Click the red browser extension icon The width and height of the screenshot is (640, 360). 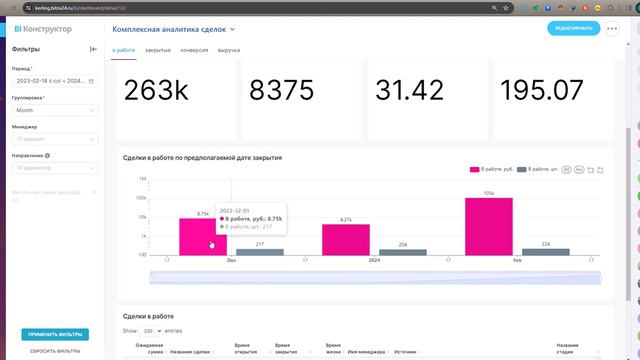pyautogui.click(x=585, y=8)
